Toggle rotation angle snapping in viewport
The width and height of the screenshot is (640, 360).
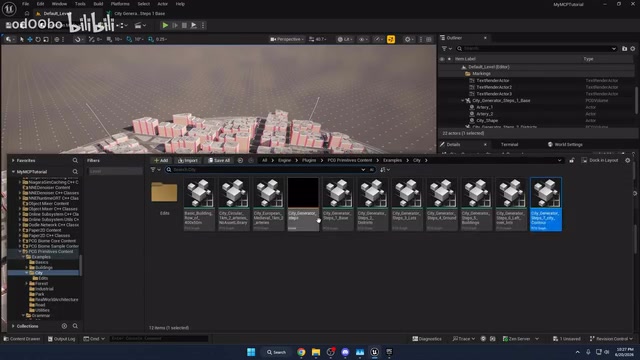(129, 40)
